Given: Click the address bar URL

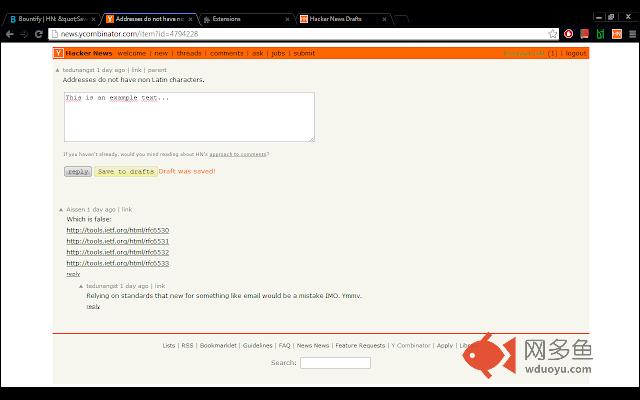Looking at the screenshot, I should pos(129,34).
